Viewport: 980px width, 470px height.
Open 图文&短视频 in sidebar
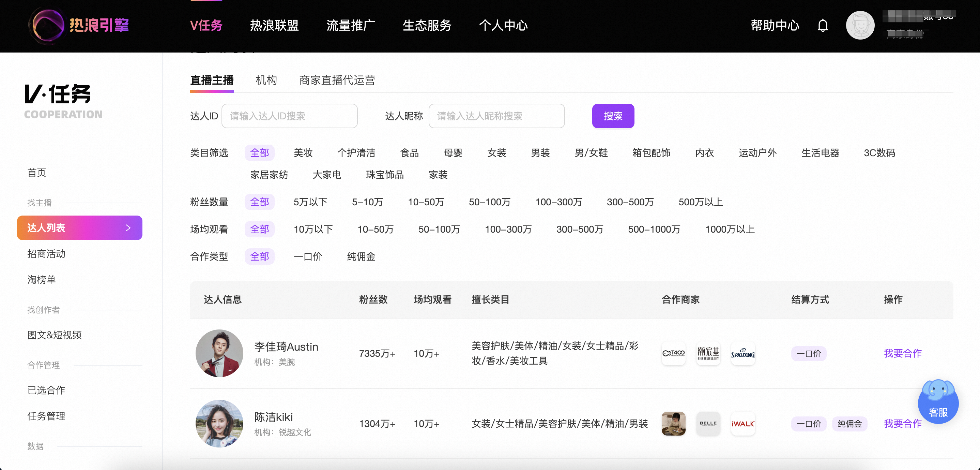(x=55, y=335)
